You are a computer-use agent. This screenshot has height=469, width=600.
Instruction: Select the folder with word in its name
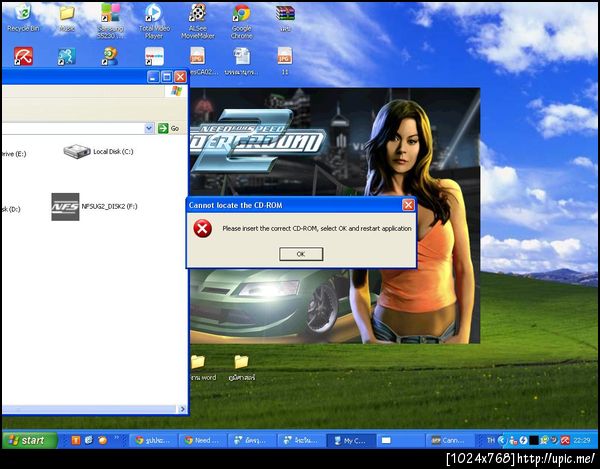click(203, 368)
